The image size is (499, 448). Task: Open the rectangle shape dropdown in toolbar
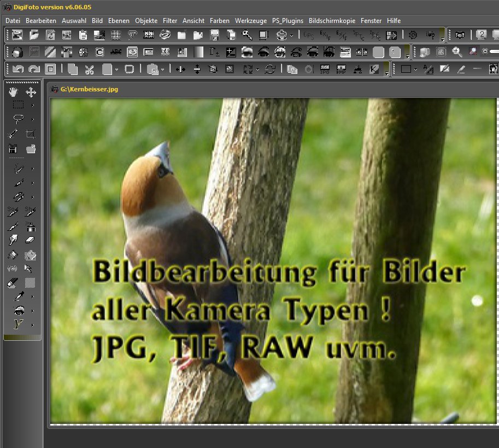(x=416, y=69)
